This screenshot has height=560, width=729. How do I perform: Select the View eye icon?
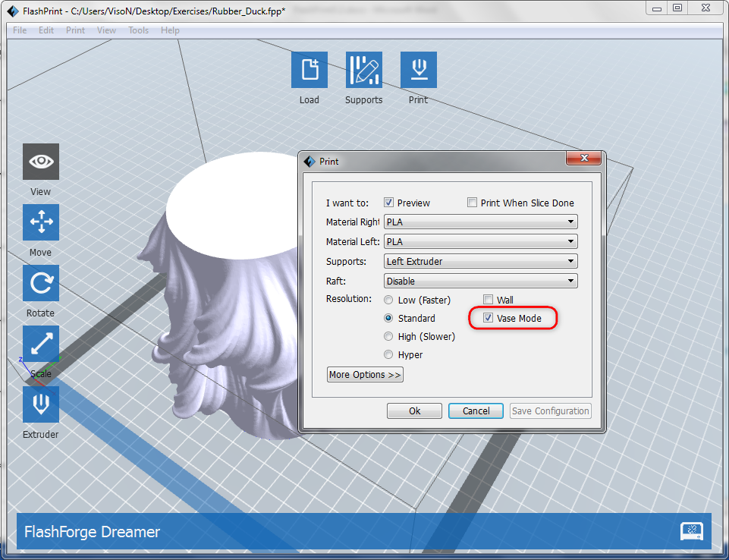tap(41, 162)
